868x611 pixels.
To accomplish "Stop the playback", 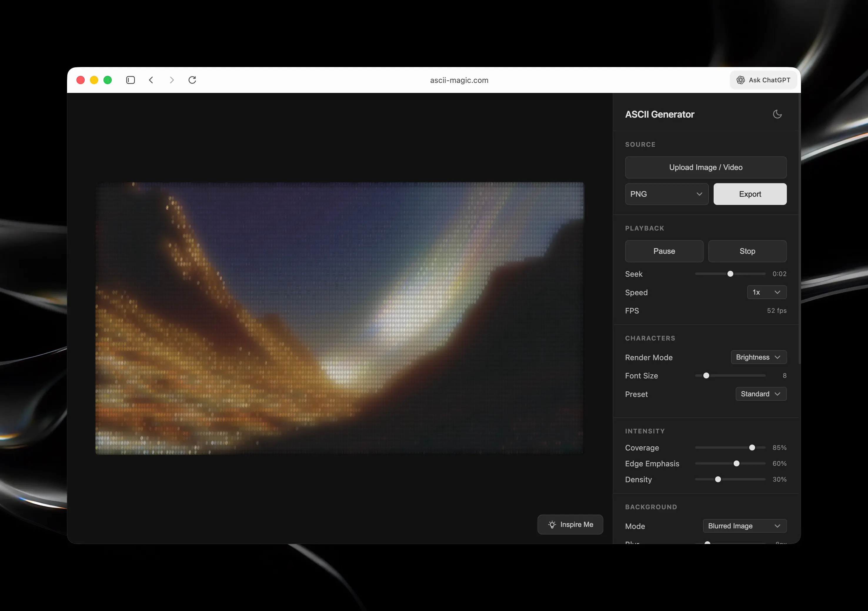I will 747,251.
